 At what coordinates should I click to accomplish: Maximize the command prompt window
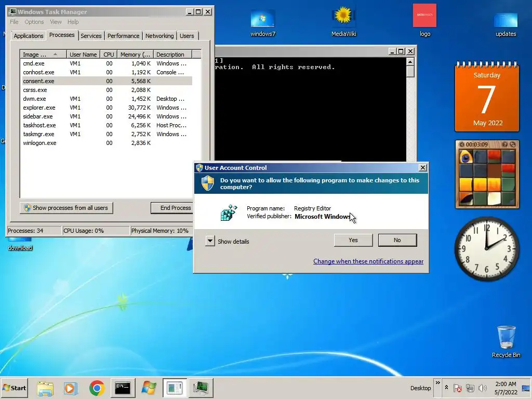[401, 51]
